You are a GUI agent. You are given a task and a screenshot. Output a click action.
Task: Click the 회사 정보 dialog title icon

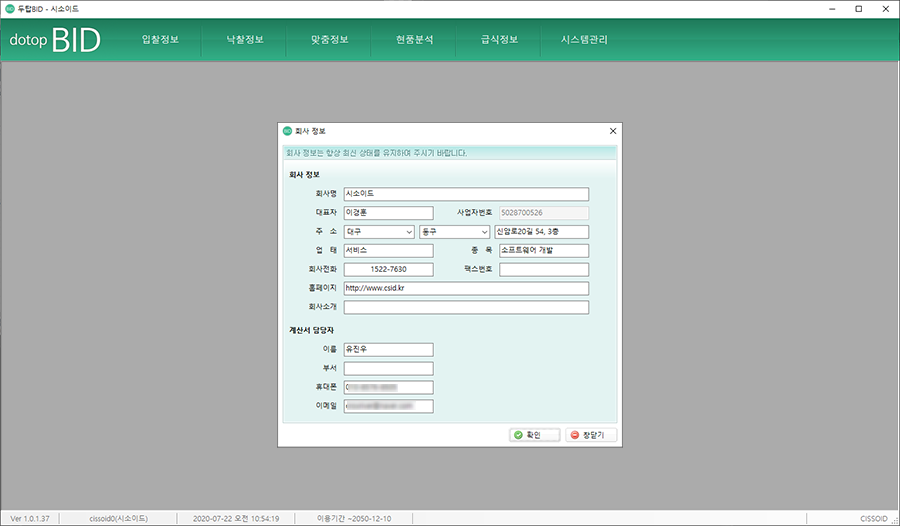(287, 131)
